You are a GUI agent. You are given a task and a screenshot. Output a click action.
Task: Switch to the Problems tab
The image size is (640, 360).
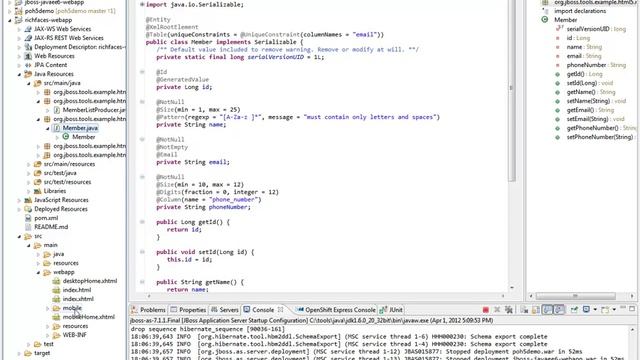pyautogui.click(x=149, y=310)
